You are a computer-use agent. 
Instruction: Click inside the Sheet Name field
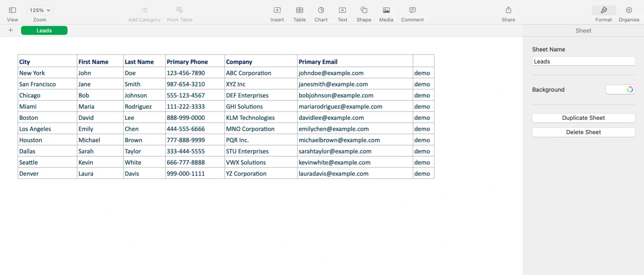tap(583, 61)
